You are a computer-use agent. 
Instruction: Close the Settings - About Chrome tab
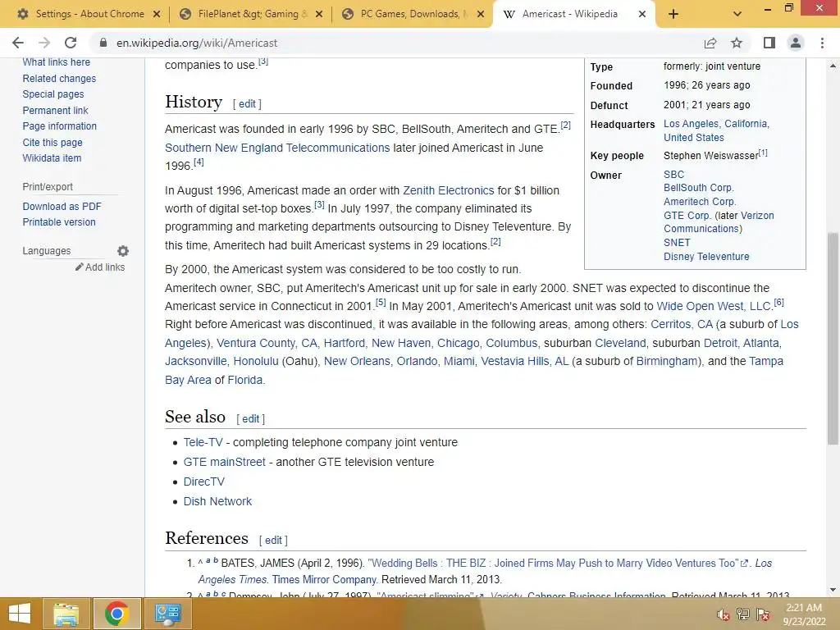click(x=157, y=15)
